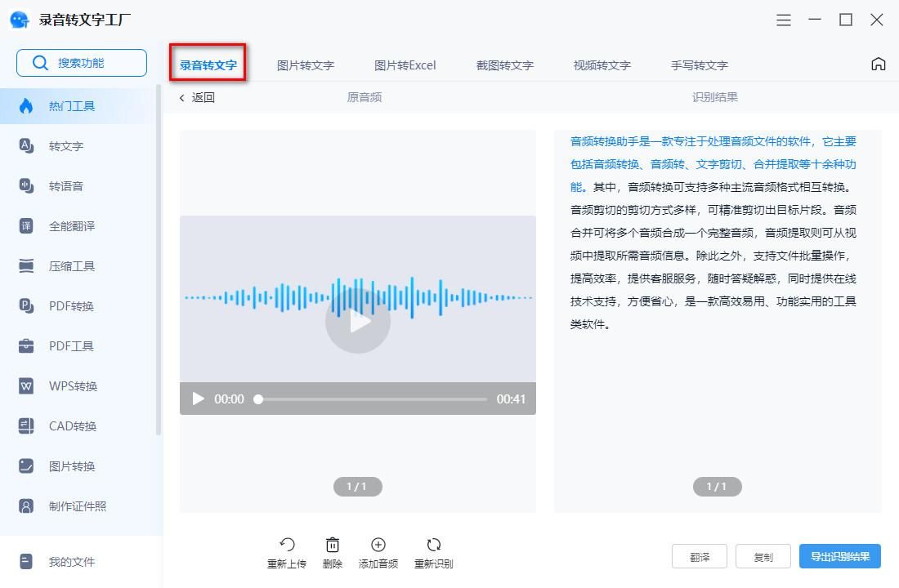Close the application window

[x=877, y=20]
